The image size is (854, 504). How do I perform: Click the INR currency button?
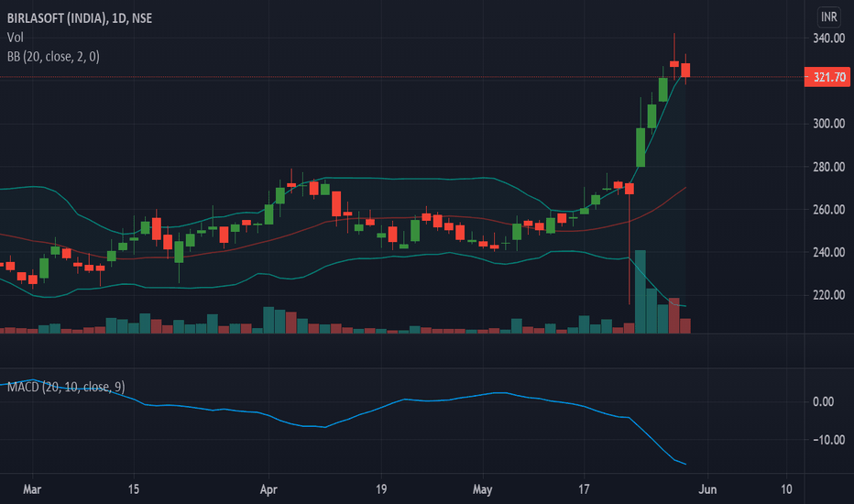tap(829, 17)
